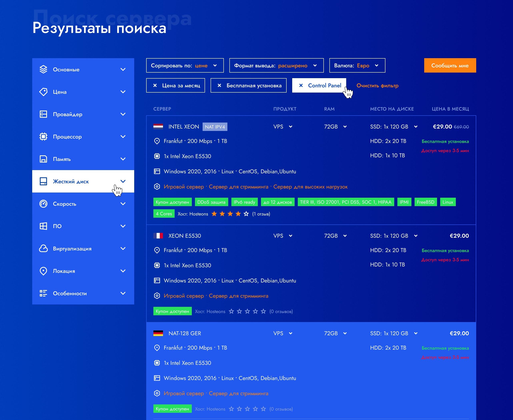This screenshot has height=420, width=513.
Task: Remove the Цена за месяц filter chip
Action: (155, 85)
